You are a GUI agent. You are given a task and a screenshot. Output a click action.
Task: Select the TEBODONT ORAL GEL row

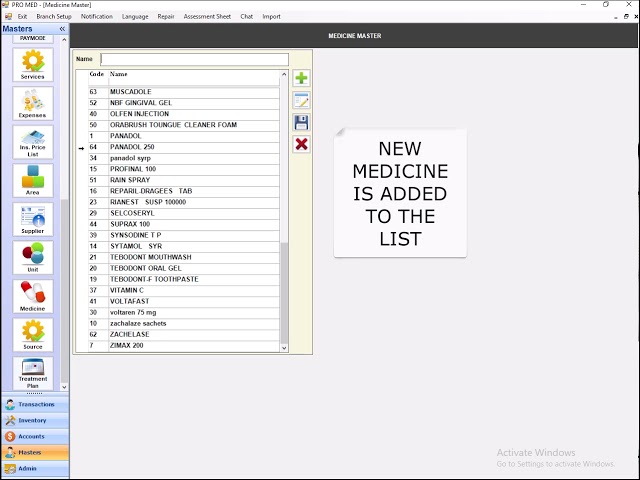[184, 268]
